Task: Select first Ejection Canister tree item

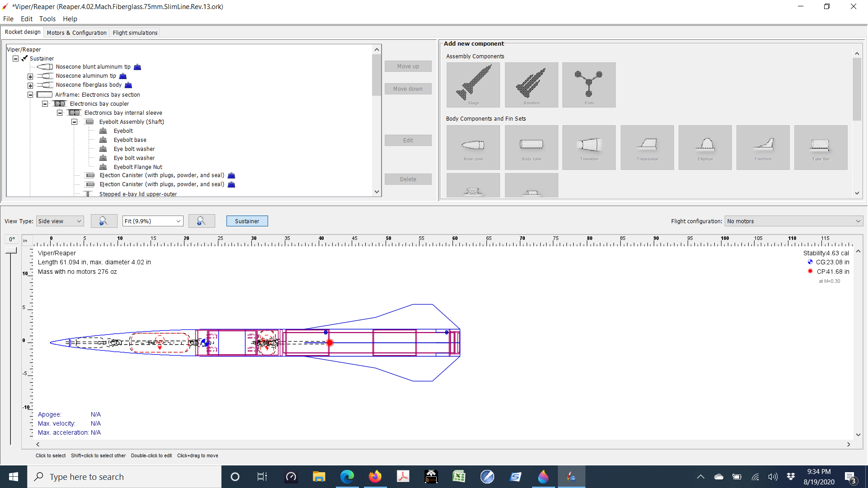Action: click(x=162, y=175)
